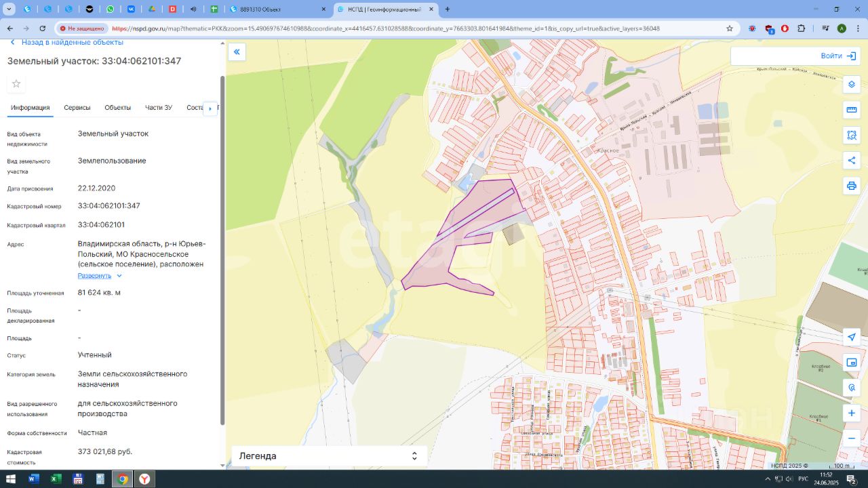Click the share map icon
This screenshot has height=488, width=868.
[851, 160]
